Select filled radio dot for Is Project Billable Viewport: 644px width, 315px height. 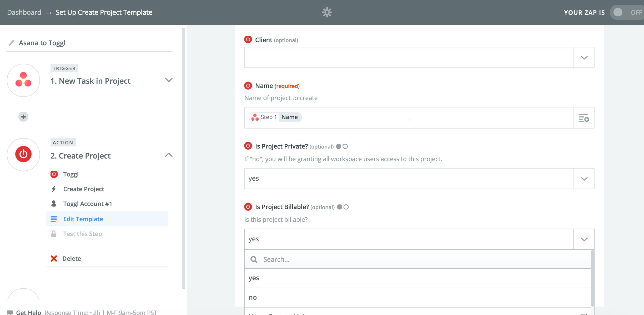click(340, 207)
